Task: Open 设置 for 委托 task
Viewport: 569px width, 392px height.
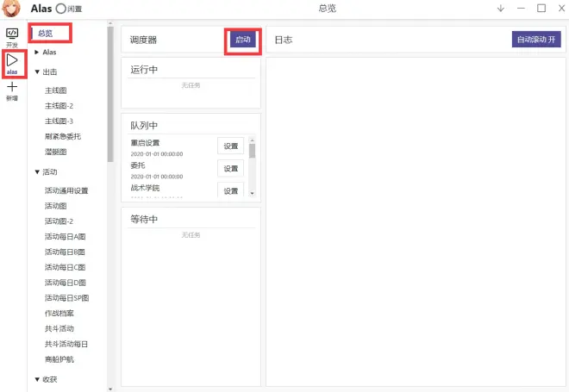Action: pyautogui.click(x=231, y=169)
